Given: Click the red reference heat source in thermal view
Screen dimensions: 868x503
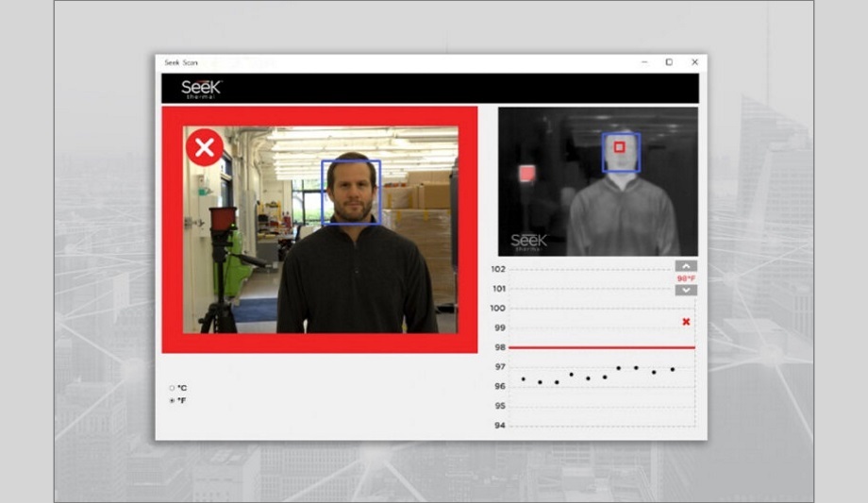Looking at the screenshot, I should (x=527, y=174).
